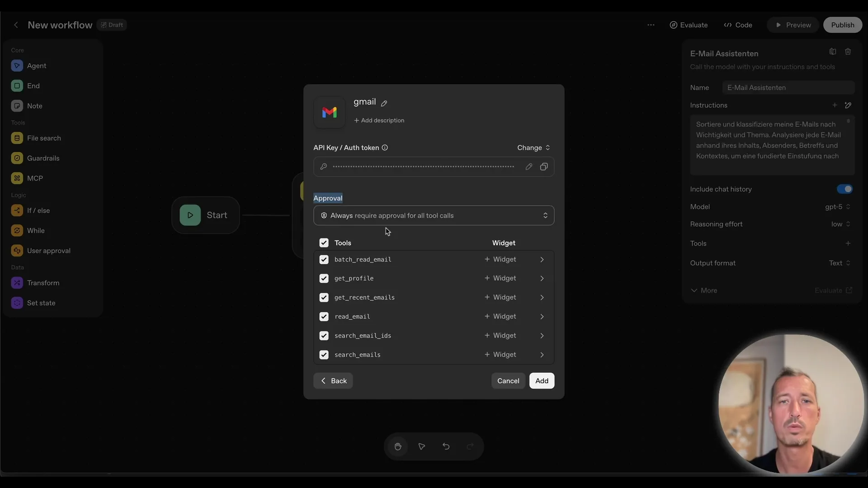This screenshot has height=488, width=868.
Task: Open the Approval behavior dropdown
Action: pyautogui.click(x=434, y=216)
